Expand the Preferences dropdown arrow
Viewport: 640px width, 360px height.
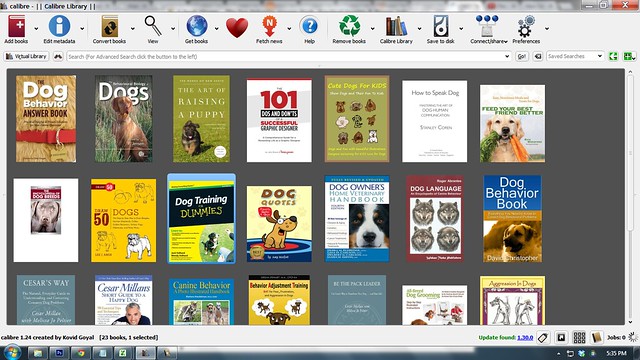click(547, 29)
